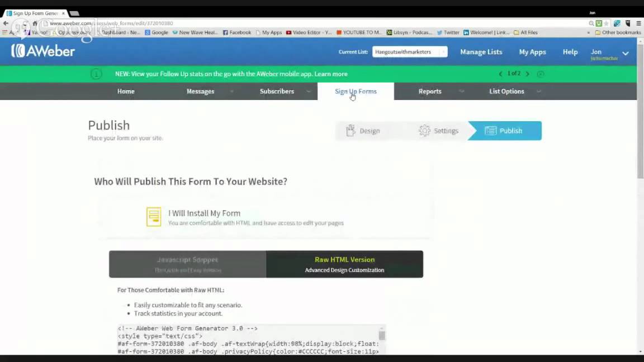Open the Subscribers tab
644x362 pixels.
point(277,92)
